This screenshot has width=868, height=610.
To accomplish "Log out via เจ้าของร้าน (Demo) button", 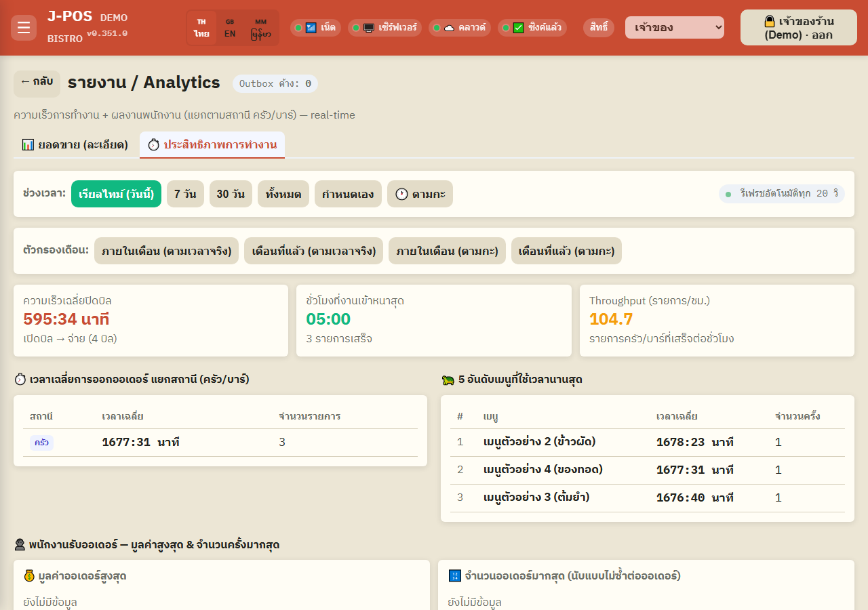I will coord(798,28).
